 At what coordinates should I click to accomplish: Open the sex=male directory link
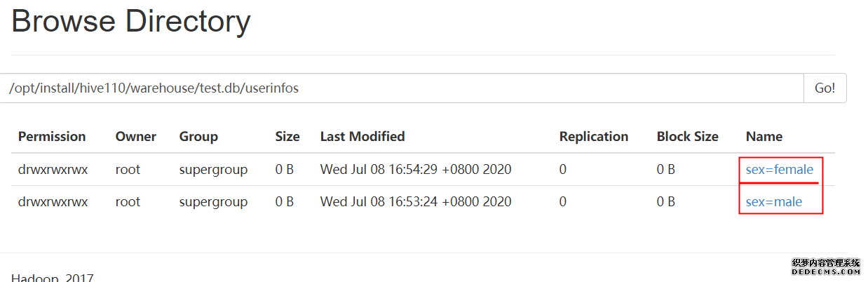[773, 202]
